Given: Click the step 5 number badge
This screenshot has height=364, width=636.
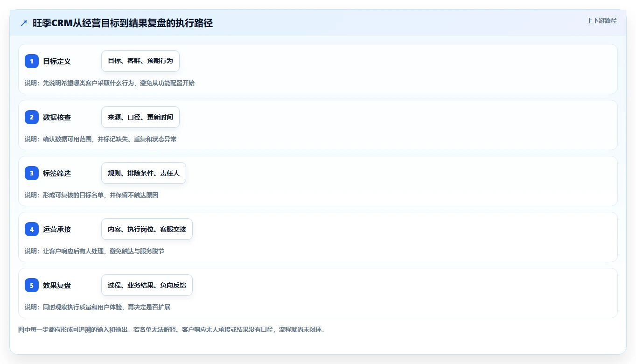Looking at the screenshot, I should point(32,285).
